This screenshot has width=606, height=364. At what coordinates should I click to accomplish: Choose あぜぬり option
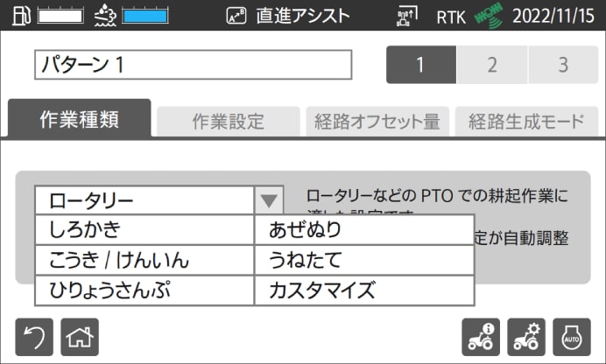coord(364,229)
